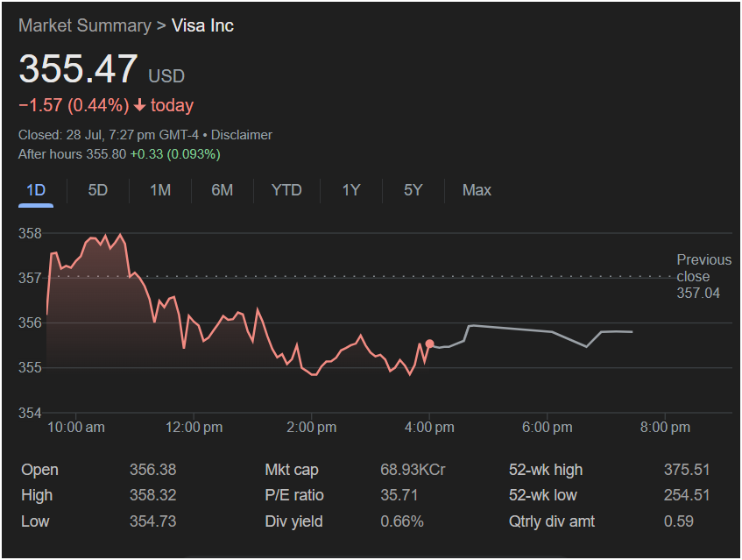Click the 52-wk high label

click(546, 470)
